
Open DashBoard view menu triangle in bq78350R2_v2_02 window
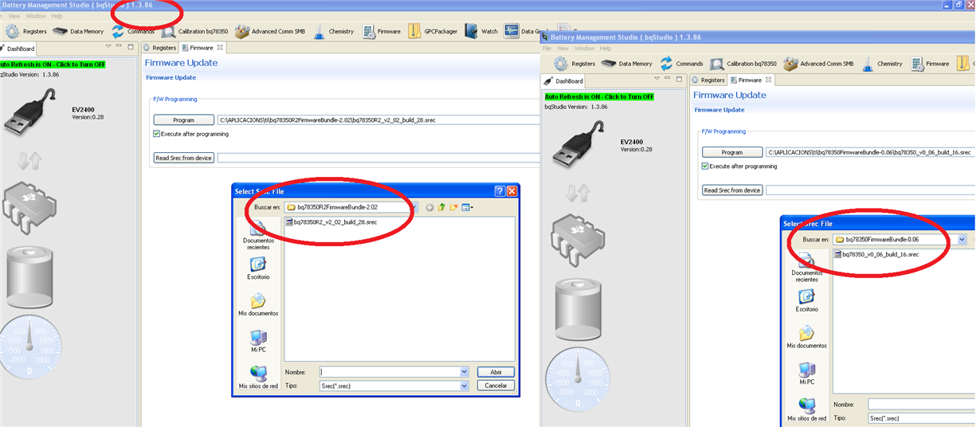click(108, 47)
